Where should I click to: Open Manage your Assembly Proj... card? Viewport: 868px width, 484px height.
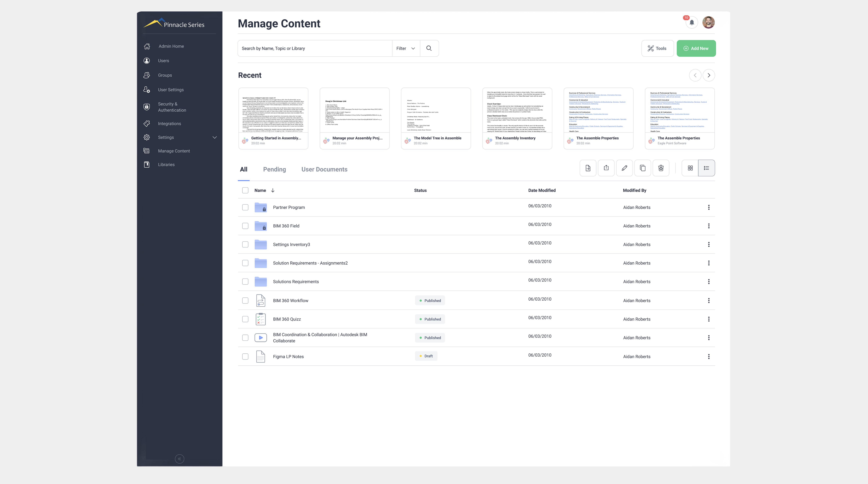click(354, 118)
